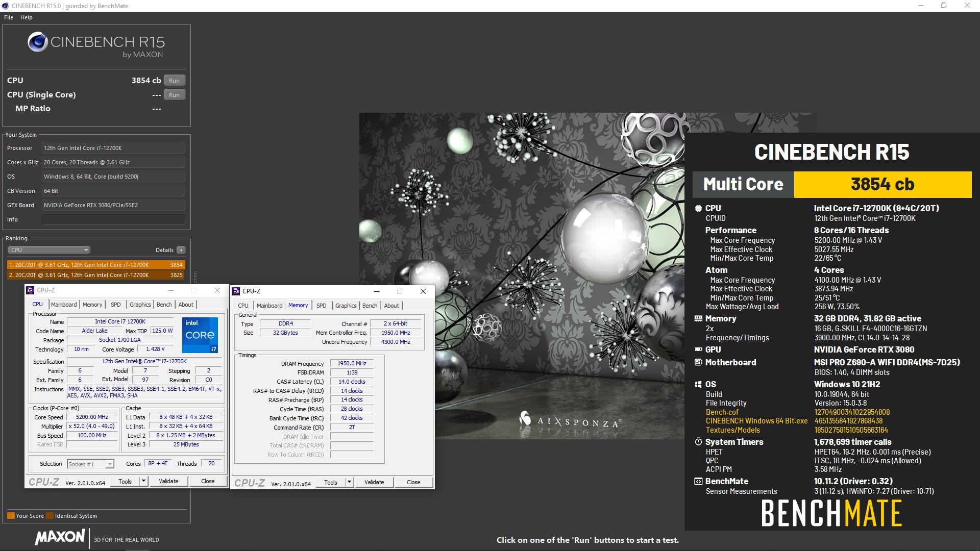This screenshot has width=980, height=551.
Task: Open the CPU ranking dropdown
Action: click(49, 250)
